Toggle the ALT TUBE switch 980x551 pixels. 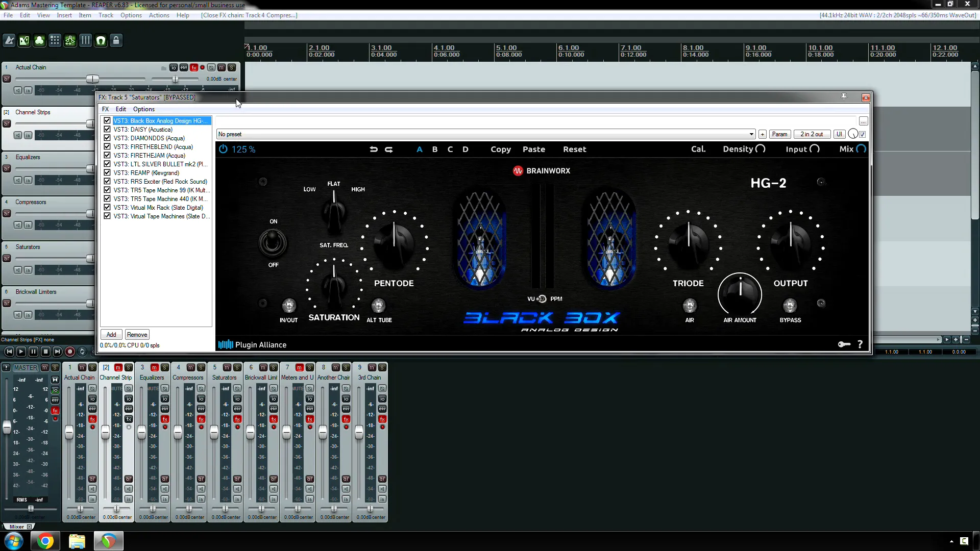pyautogui.click(x=378, y=306)
